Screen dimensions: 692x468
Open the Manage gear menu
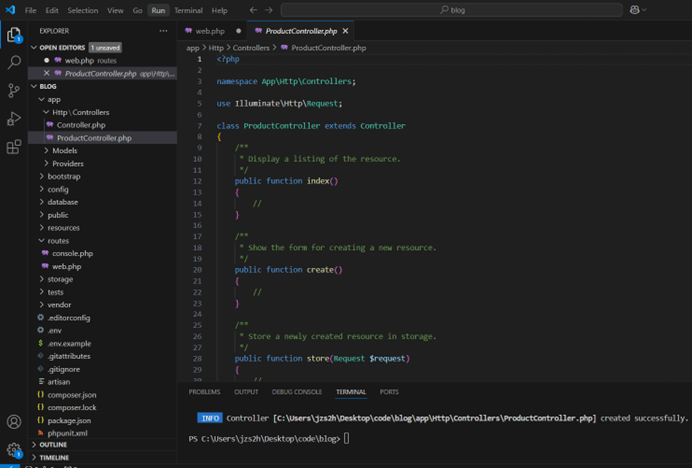(x=14, y=450)
